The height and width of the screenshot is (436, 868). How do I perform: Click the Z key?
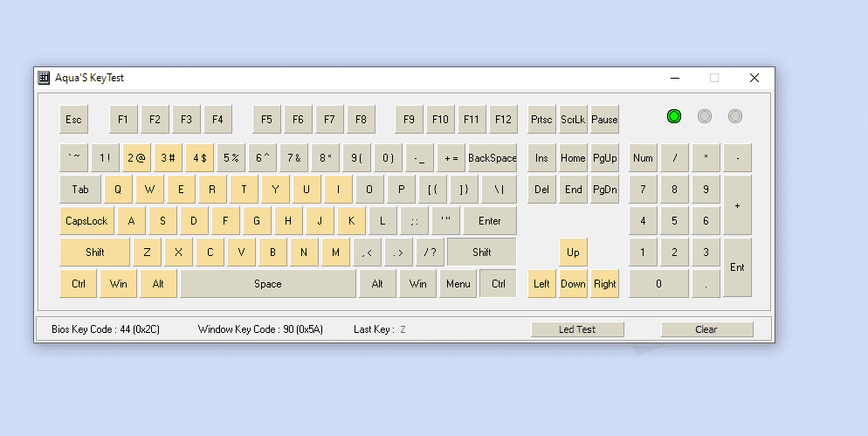147,252
